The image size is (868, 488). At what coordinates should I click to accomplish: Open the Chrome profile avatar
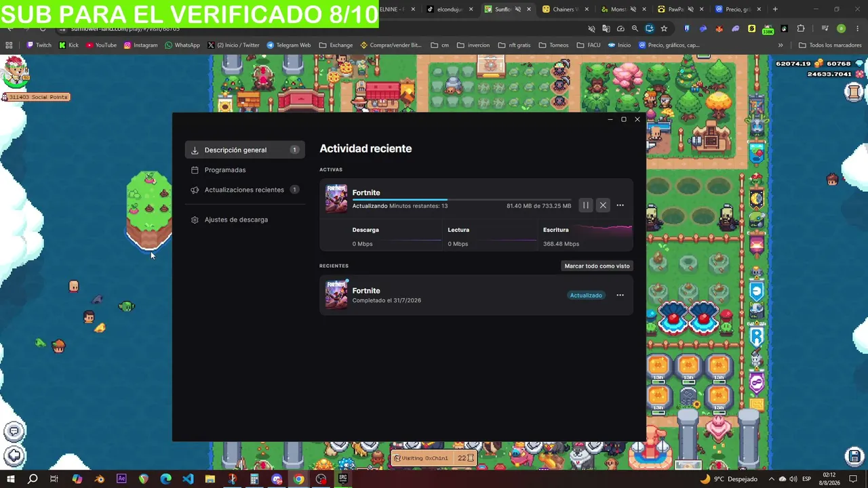pos(841,28)
